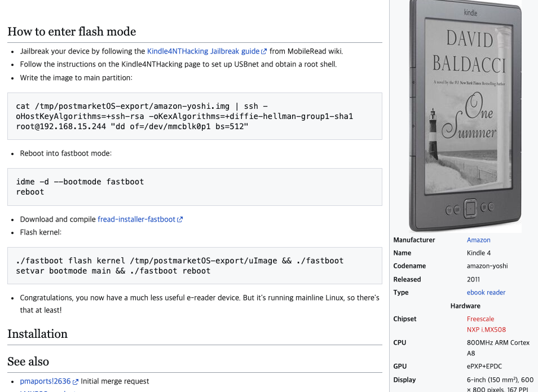Open the NXP i.MX508 red link
The height and width of the screenshot is (392, 538).
pyautogui.click(x=486, y=329)
